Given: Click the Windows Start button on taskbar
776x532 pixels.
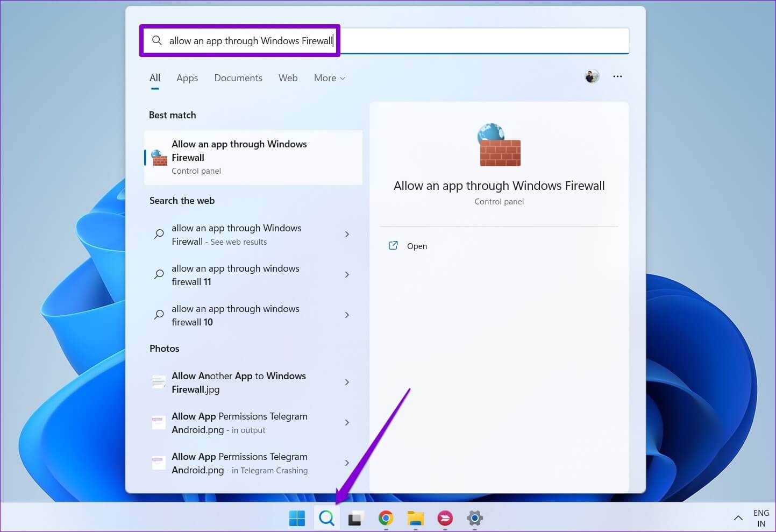Looking at the screenshot, I should [297, 518].
